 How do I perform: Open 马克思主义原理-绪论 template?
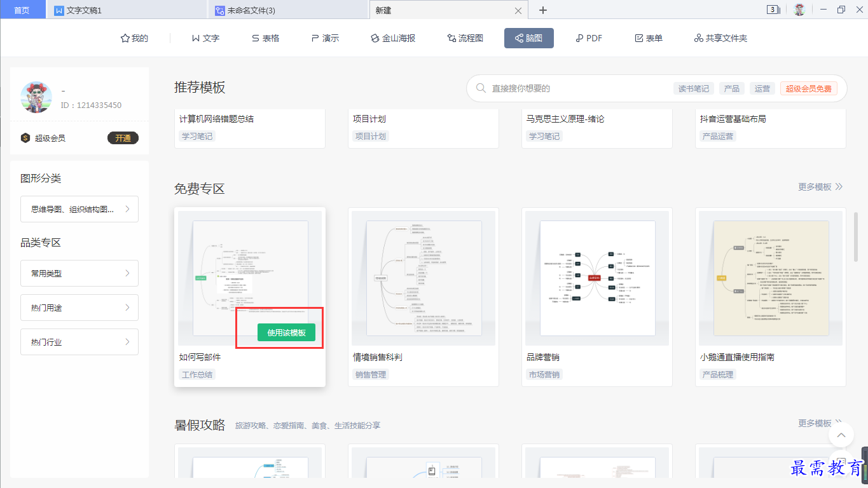pyautogui.click(x=565, y=119)
